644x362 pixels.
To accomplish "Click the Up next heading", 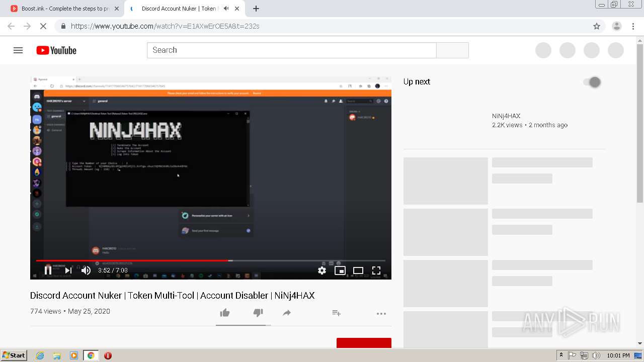I will [x=417, y=81].
